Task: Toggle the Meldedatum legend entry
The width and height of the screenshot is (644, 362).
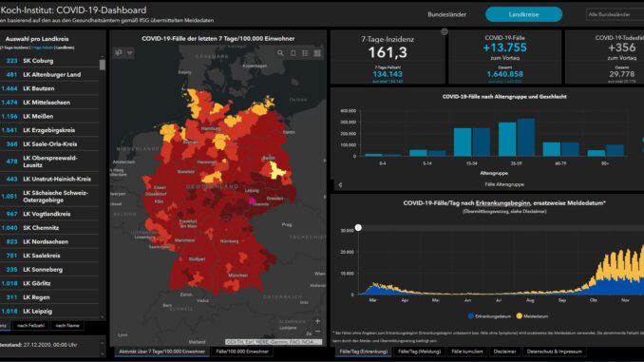Action: [x=532, y=316]
